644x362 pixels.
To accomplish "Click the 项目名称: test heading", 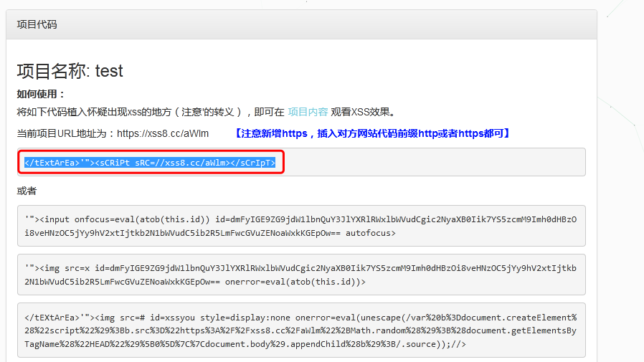I will [70, 71].
